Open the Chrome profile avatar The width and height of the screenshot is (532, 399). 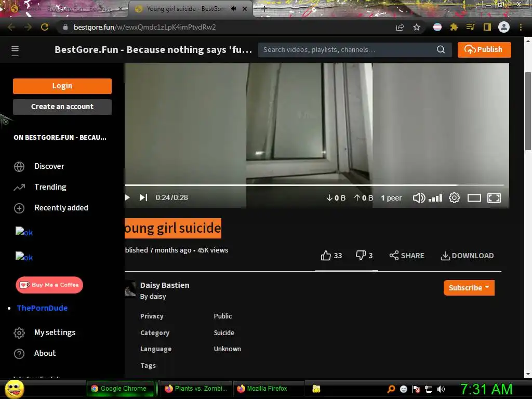tap(504, 27)
